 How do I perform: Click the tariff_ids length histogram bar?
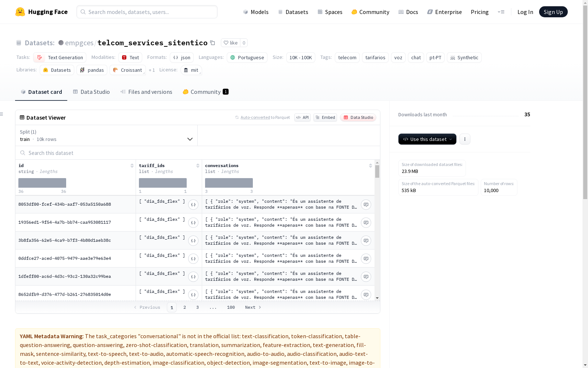click(x=163, y=183)
